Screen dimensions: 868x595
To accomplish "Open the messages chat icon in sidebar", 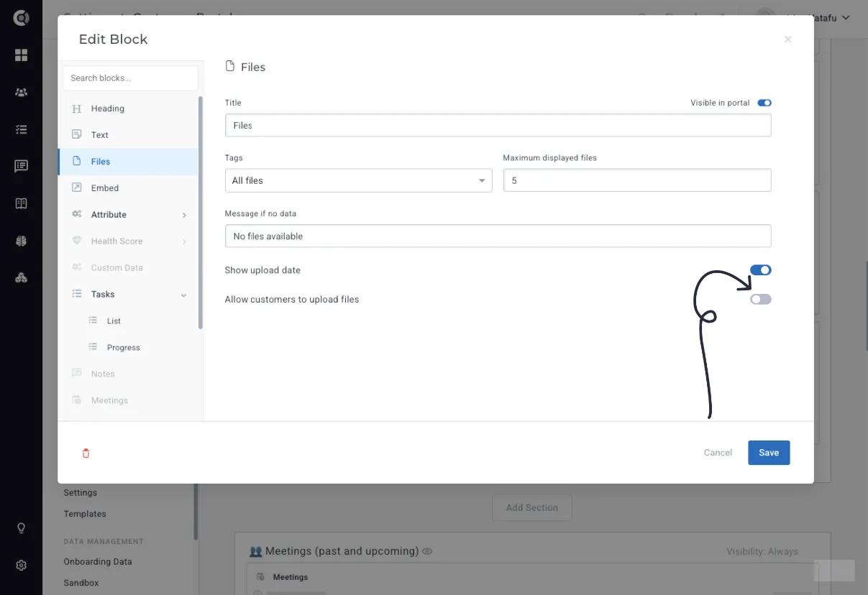I will pos(21,166).
